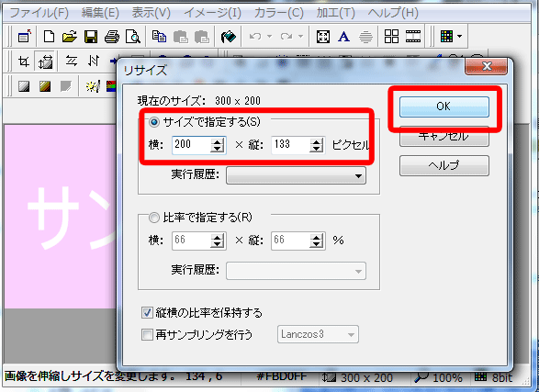This screenshot has width=539, height=392.
Task: Click the full screen display icon
Action: point(323,37)
